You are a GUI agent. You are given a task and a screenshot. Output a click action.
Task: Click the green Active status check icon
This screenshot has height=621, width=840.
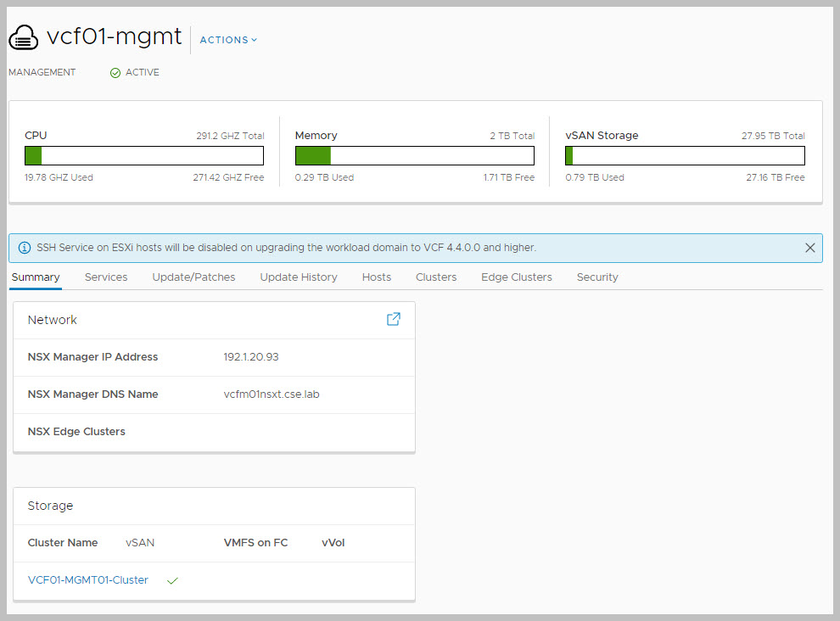pos(115,73)
